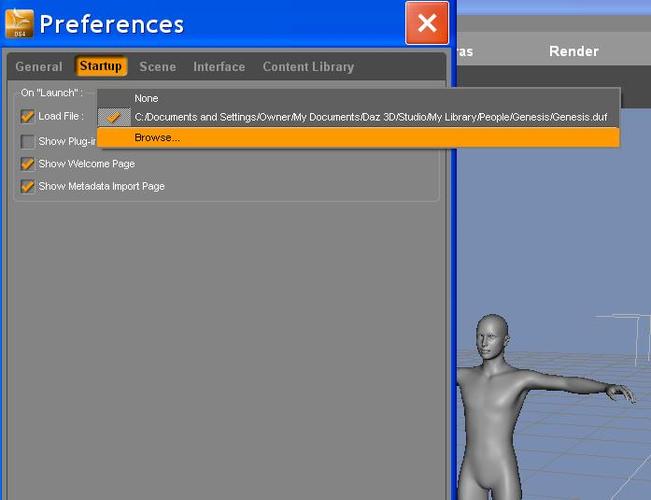Uncheck Show Welcome Page
651x500 pixels.
pos(27,164)
